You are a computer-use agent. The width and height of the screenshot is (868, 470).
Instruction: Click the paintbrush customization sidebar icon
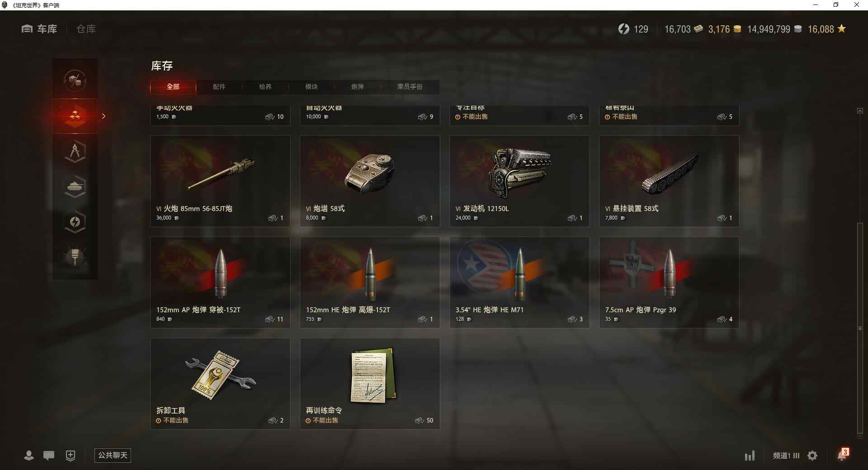click(75, 257)
